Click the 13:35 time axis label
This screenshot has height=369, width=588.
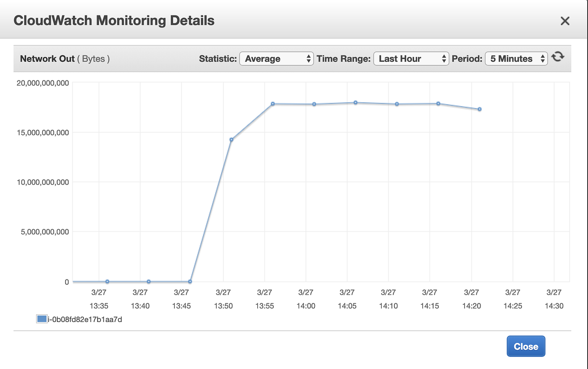click(x=99, y=306)
